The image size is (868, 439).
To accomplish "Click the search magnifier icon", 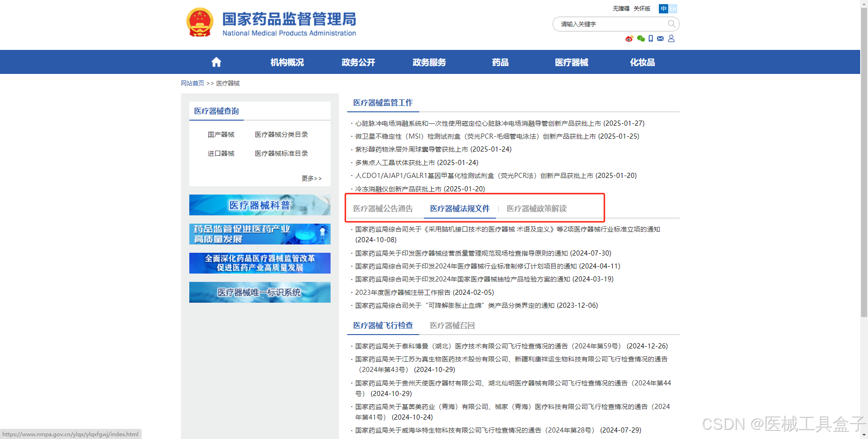I will click(671, 24).
